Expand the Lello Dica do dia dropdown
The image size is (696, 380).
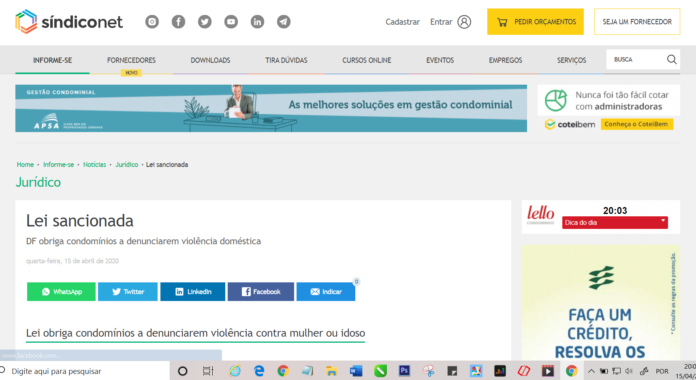(x=615, y=222)
